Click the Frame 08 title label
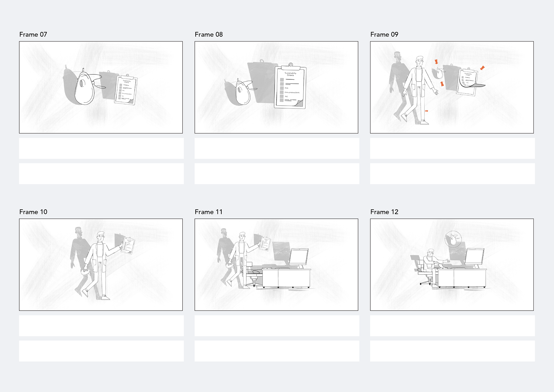Image resolution: width=554 pixels, height=392 pixels. click(x=209, y=35)
